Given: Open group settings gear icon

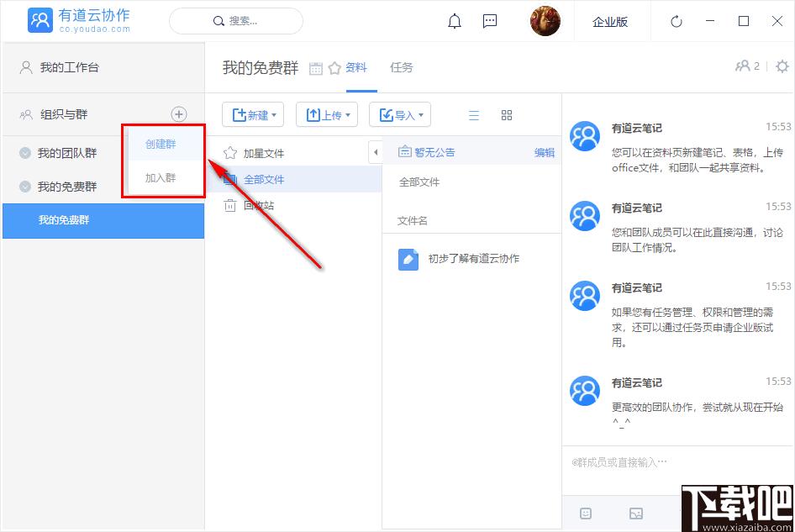Looking at the screenshot, I should 782,66.
